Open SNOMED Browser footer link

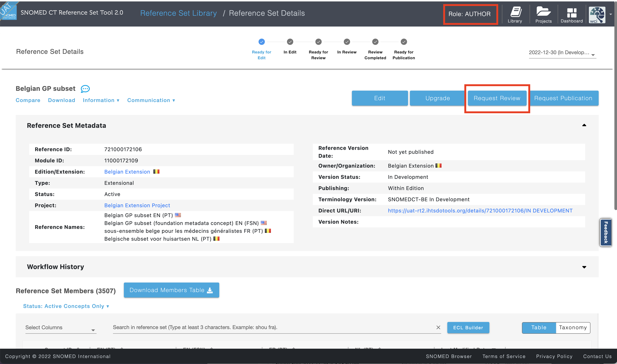(449, 356)
